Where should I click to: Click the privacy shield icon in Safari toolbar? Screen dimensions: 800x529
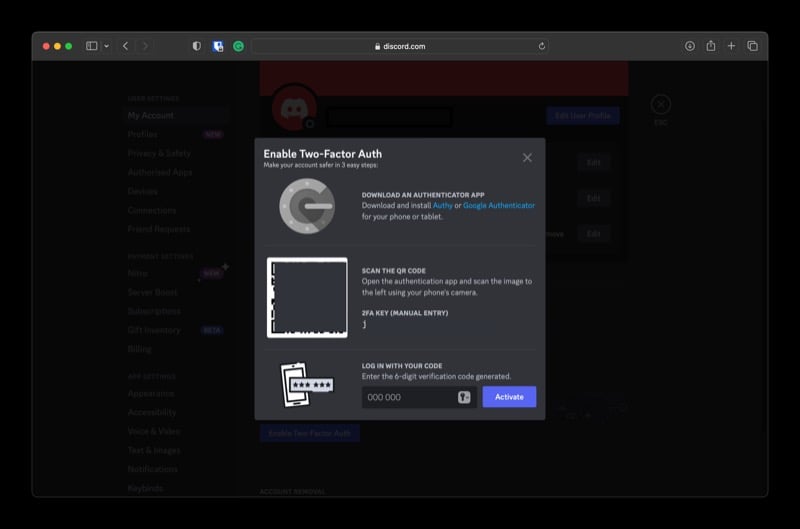(197, 46)
